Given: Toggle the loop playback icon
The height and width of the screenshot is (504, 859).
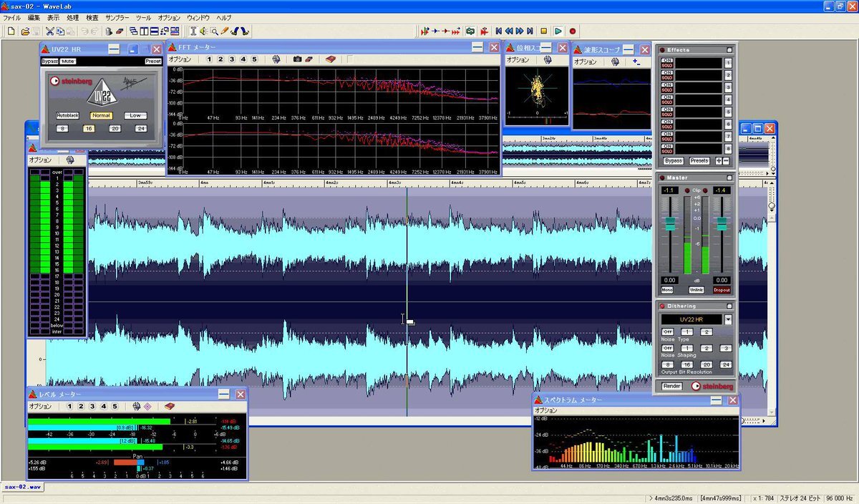Looking at the screenshot, I should coord(470,31).
